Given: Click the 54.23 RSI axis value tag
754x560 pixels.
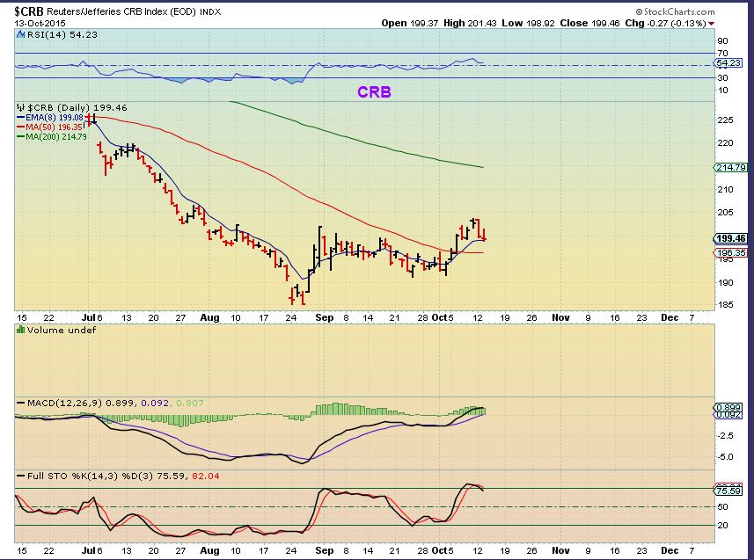Looking at the screenshot, I should [x=728, y=63].
